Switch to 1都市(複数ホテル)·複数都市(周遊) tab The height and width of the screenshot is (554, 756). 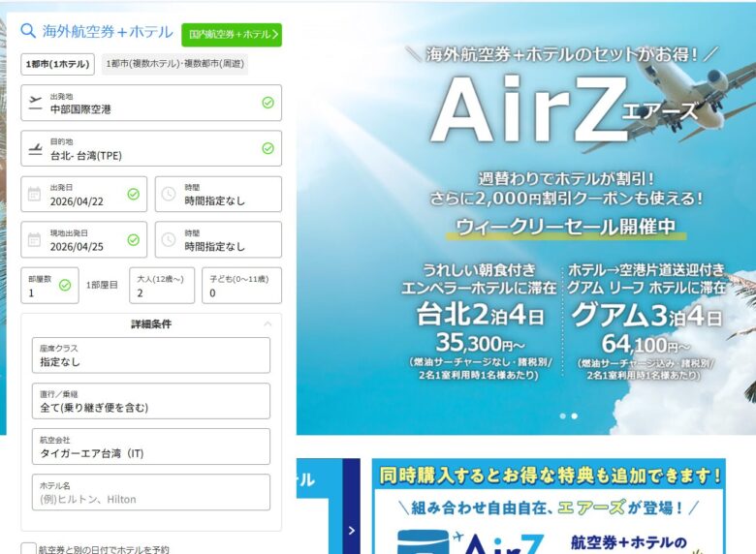click(175, 64)
